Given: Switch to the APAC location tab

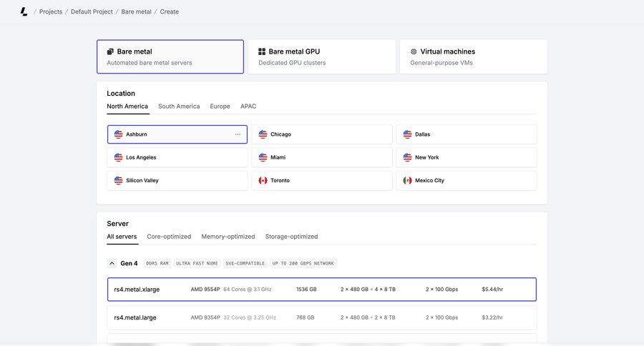Looking at the screenshot, I should 248,107.
